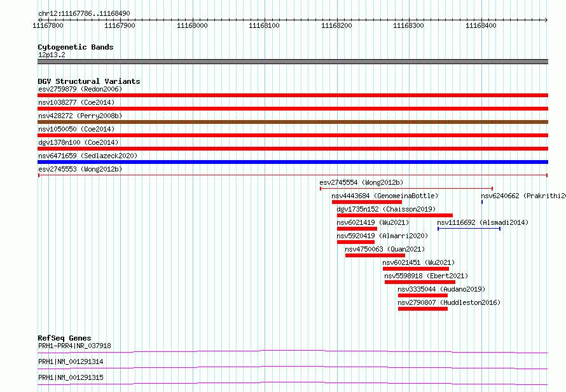Click ruler position 11168100

(264, 25)
